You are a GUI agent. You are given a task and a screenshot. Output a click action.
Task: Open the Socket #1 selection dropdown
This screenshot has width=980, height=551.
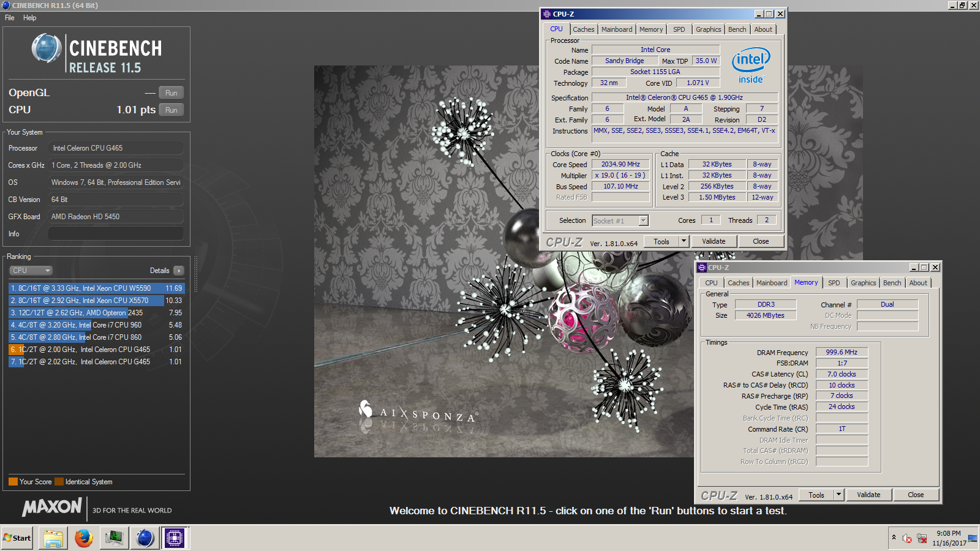pyautogui.click(x=620, y=221)
